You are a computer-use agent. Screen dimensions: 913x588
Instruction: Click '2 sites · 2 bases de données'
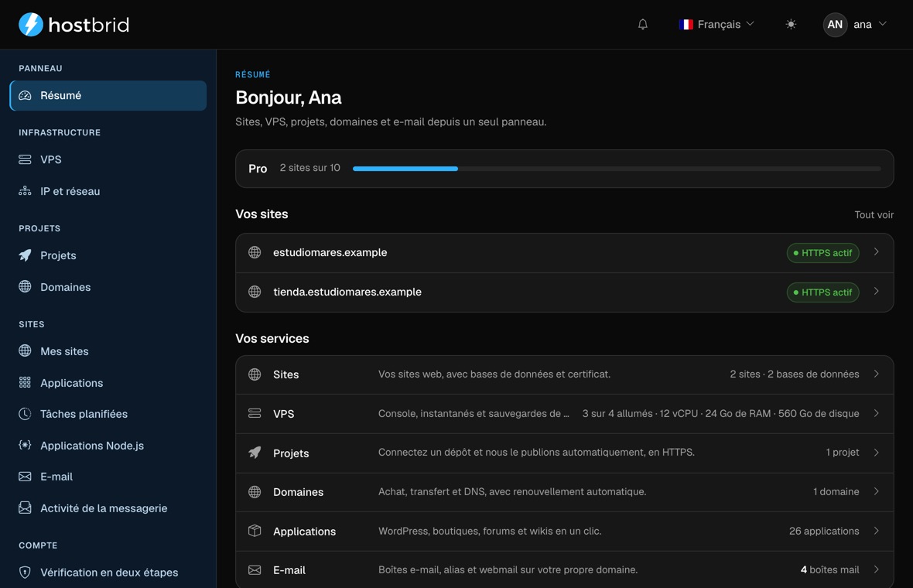(794, 374)
